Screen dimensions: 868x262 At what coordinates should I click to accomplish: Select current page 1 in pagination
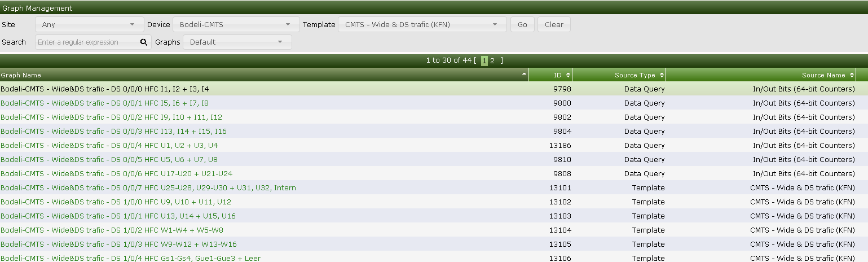click(484, 60)
